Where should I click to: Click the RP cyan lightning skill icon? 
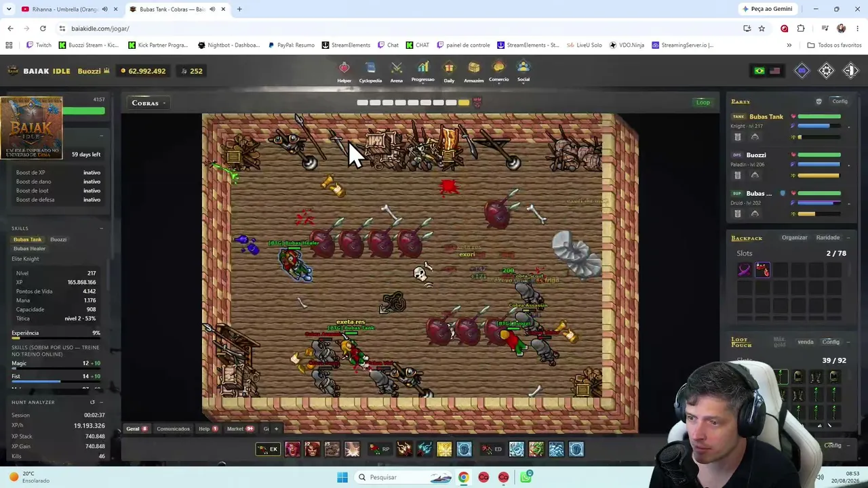coord(425,449)
